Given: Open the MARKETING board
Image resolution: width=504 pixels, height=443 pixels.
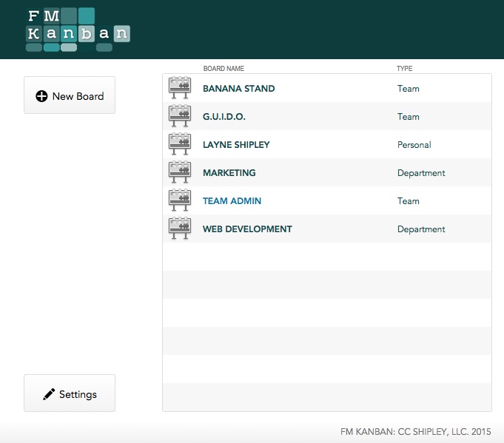Looking at the screenshot, I should [x=229, y=173].
